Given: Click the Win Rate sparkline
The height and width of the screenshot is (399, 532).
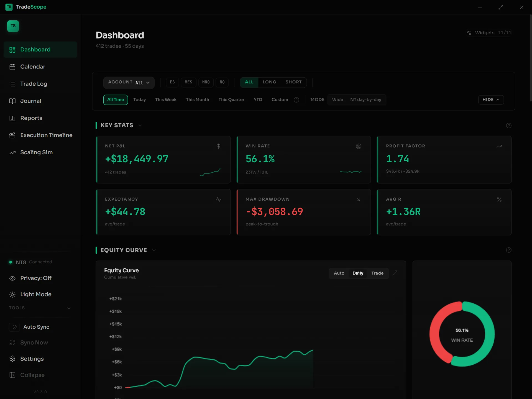Looking at the screenshot, I should coord(351,172).
